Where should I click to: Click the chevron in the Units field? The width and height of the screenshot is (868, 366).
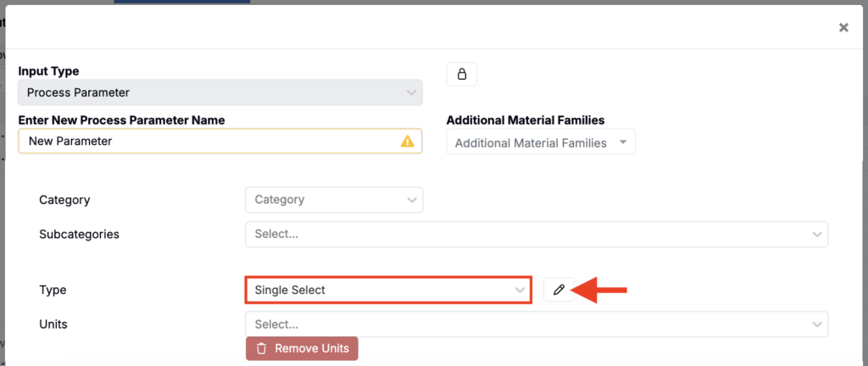point(817,324)
